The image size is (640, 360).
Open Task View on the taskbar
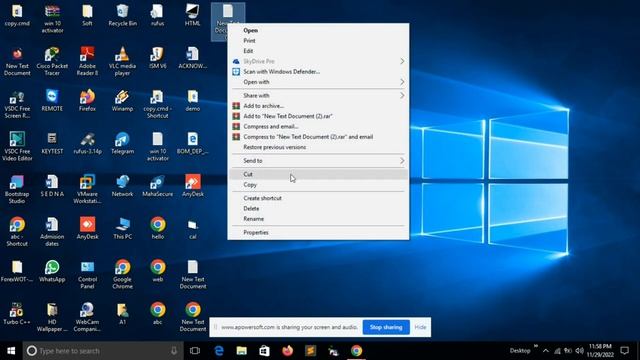tap(195, 351)
